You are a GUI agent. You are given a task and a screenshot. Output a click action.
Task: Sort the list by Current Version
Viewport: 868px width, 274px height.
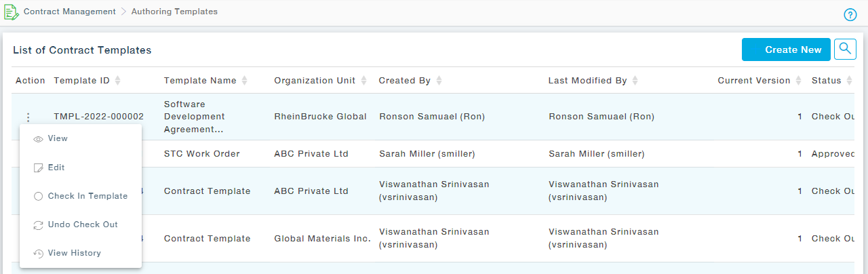799,81
